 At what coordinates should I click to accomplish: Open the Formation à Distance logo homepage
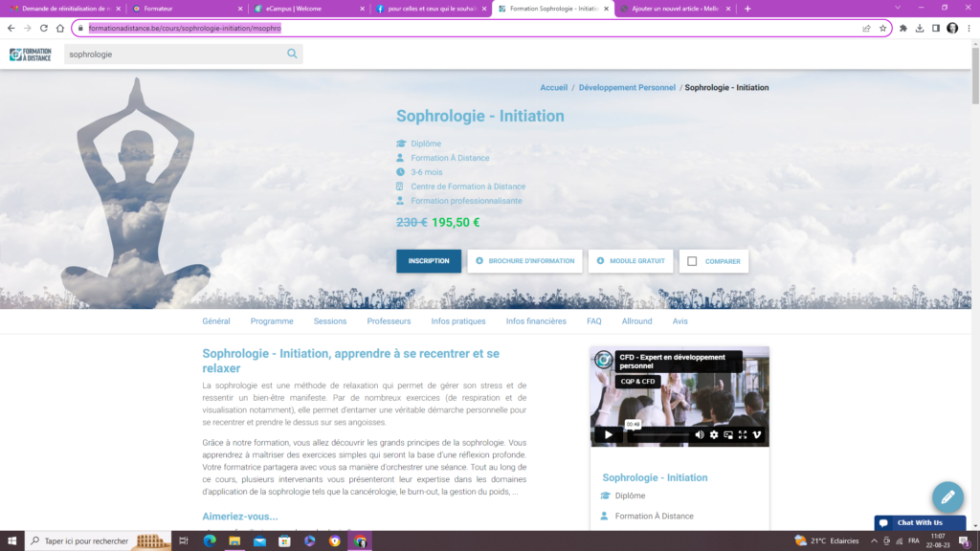pos(31,55)
